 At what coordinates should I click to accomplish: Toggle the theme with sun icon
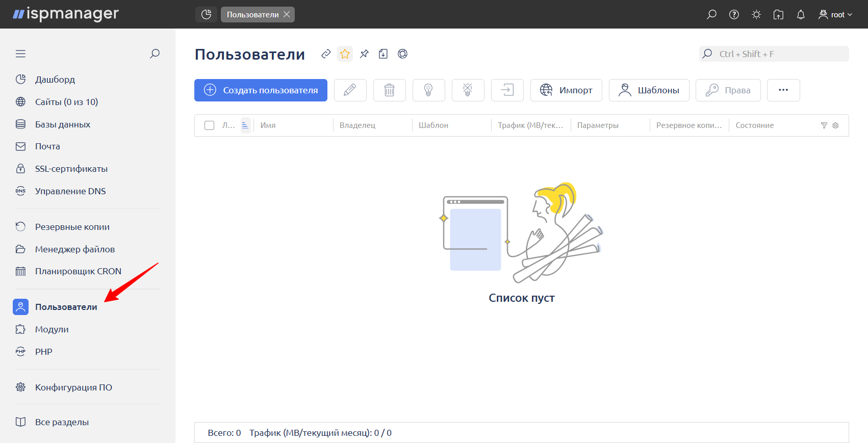[756, 15]
